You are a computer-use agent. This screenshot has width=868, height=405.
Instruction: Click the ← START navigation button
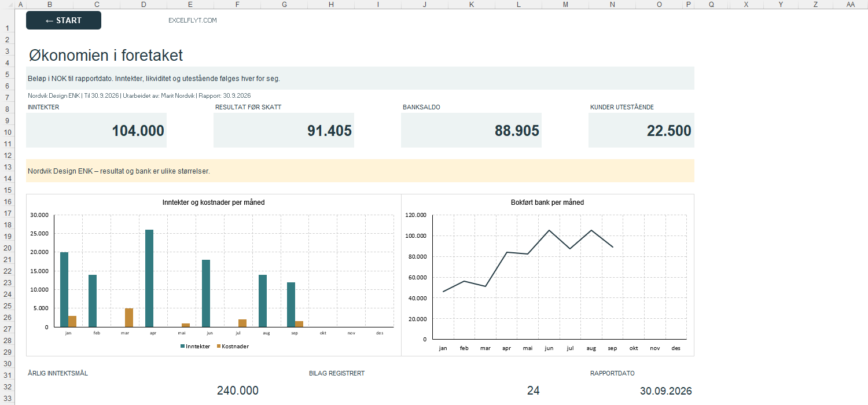(x=64, y=20)
